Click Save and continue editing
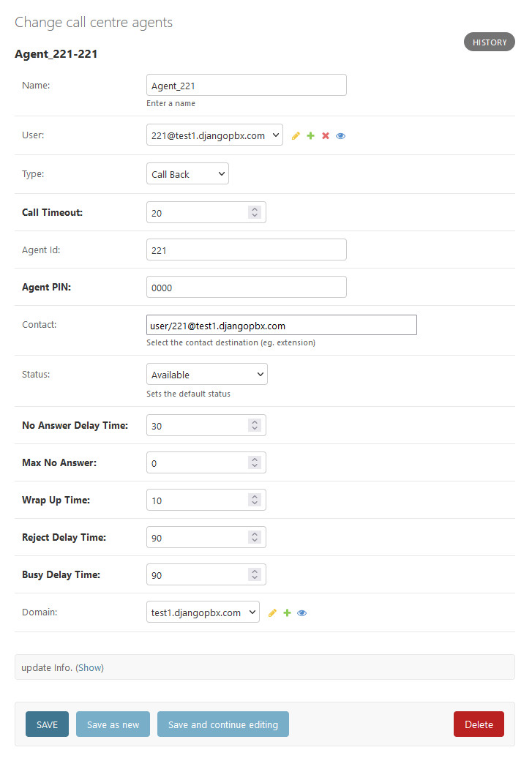The image size is (532, 761). (x=222, y=724)
